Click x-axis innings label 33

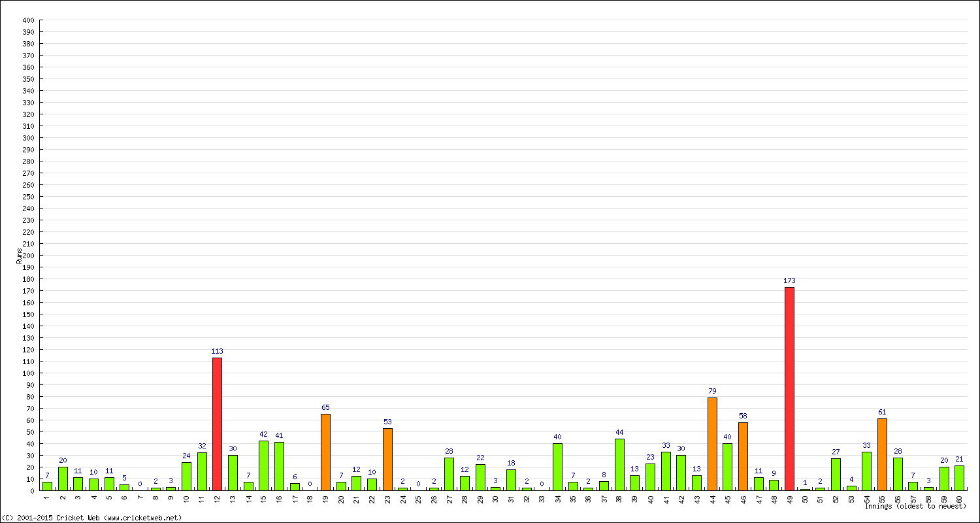pos(542,498)
